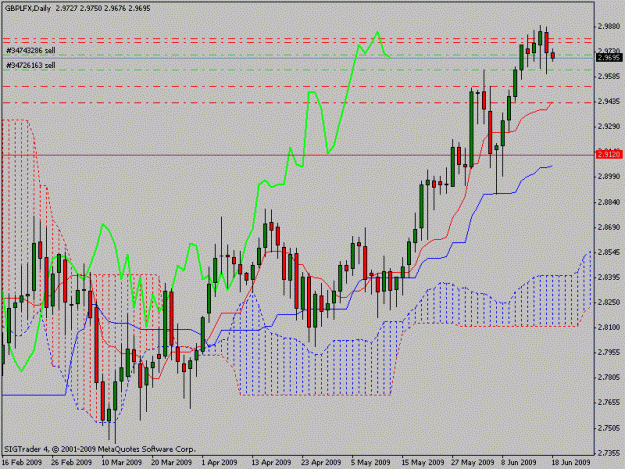
Task: Select the #34726163 sell order label
Action: click(x=31, y=65)
